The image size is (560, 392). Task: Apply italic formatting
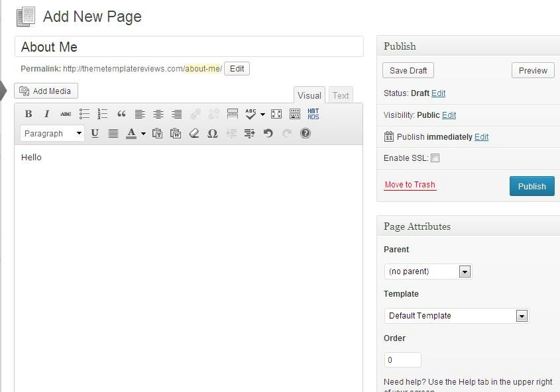(47, 114)
